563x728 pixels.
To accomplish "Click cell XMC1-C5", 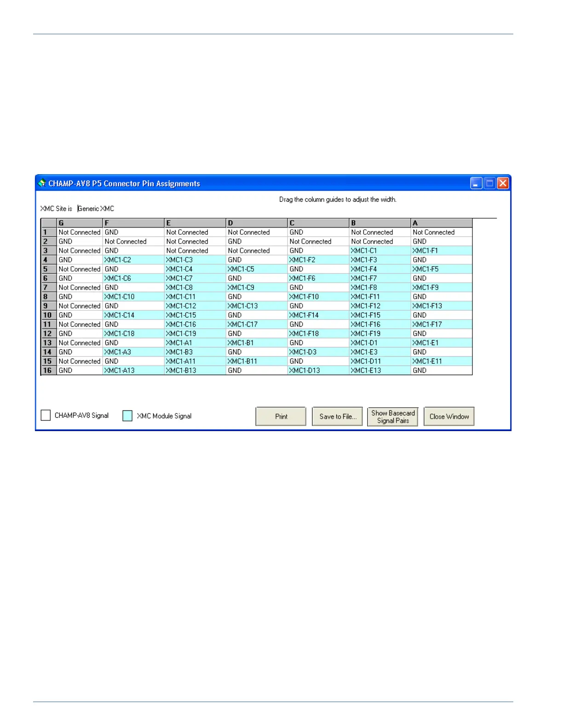I will click(257, 269).
